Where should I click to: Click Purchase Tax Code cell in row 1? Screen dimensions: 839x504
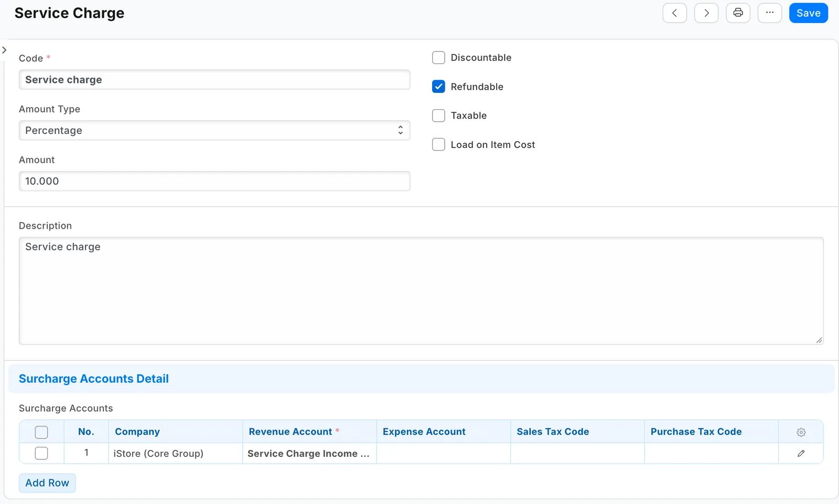(712, 454)
